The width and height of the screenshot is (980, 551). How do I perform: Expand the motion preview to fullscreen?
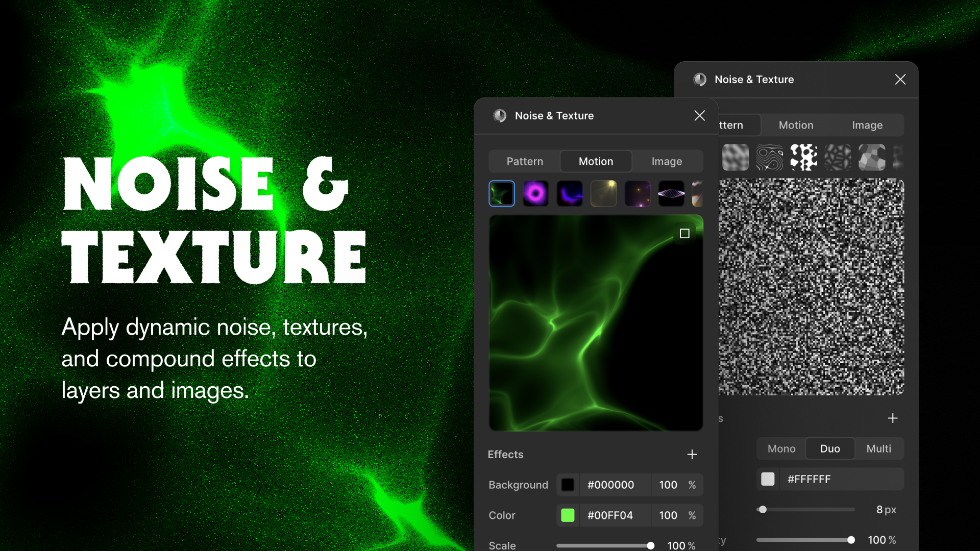684,234
